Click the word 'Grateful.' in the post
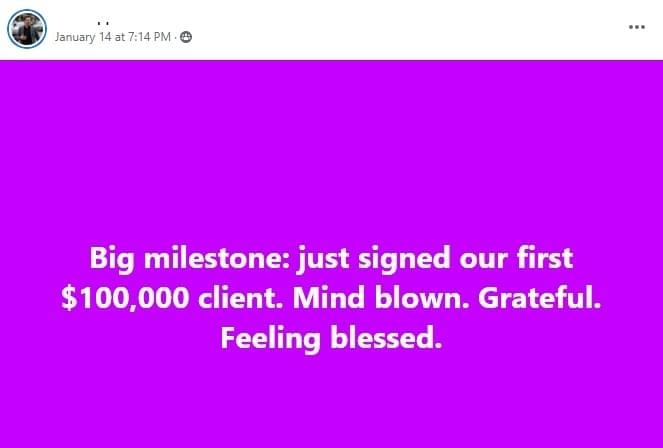The height and width of the screenshot is (448, 663). click(x=540, y=298)
